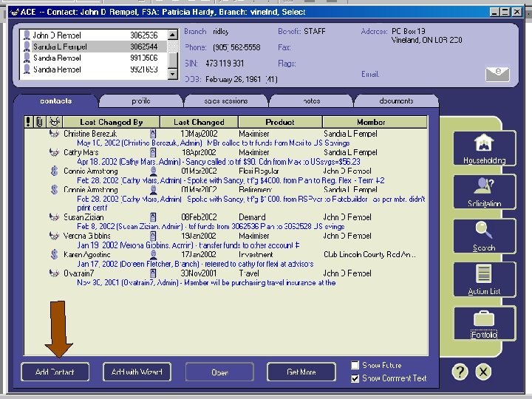Image resolution: width=532 pixels, height=399 pixels.
Task: Click the Add with Wizard button
Action: coord(137,372)
